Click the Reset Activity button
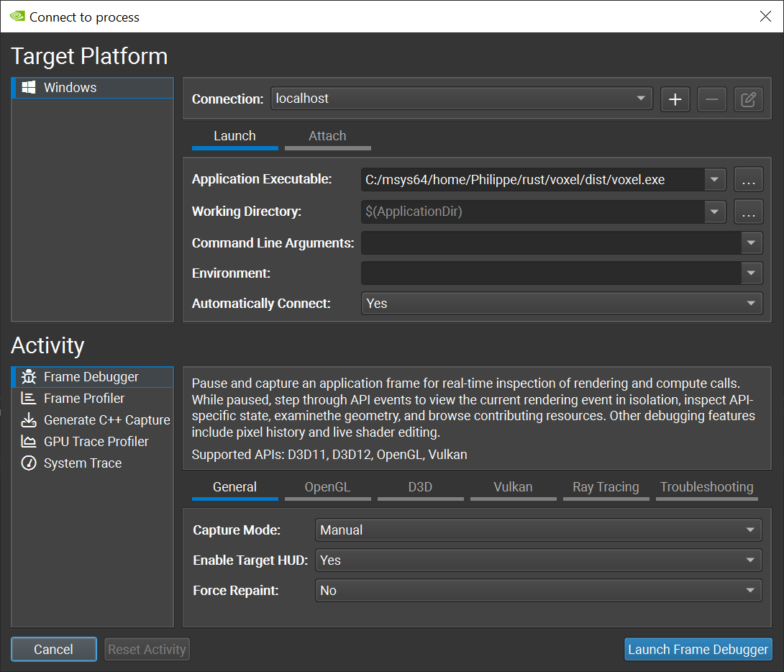 (x=147, y=649)
